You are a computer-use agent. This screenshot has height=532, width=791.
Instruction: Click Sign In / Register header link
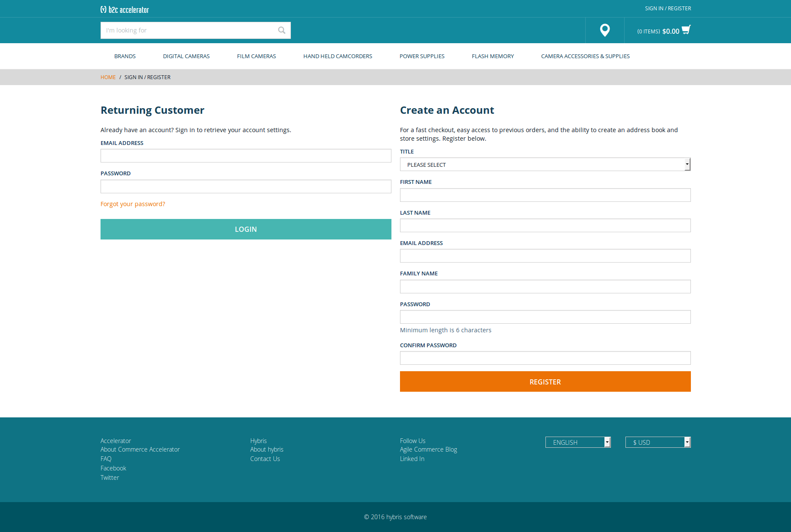668,8
